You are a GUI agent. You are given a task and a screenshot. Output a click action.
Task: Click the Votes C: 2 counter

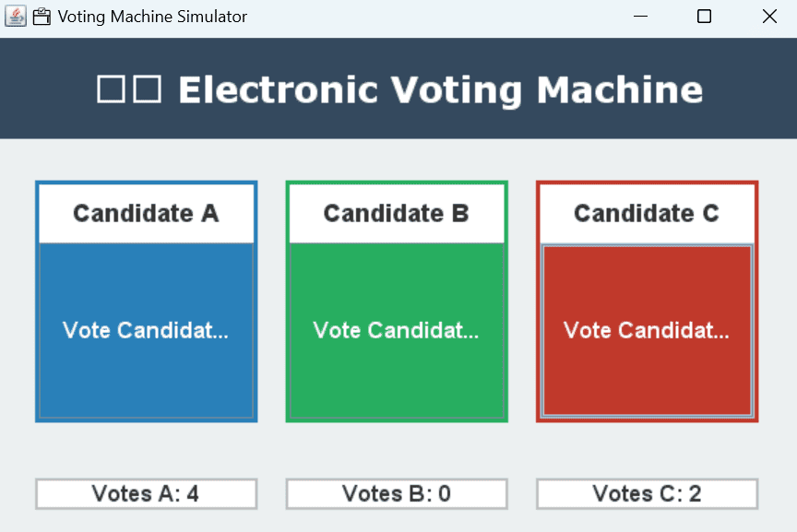[x=647, y=493]
